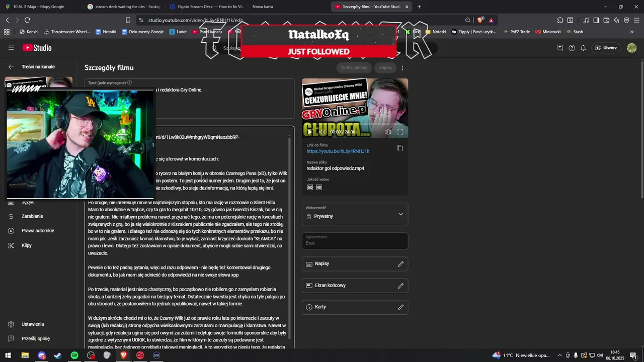This screenshot has height=362, width=644.
Task: Copy the video link with copy icon
Action: (400, 148)
